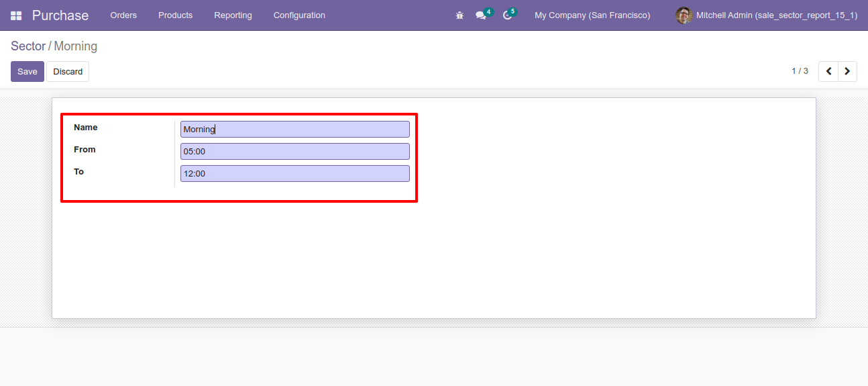Click the Name field label
The width and height of the screenshot is (868, 386).
click(x=86, y=128)
